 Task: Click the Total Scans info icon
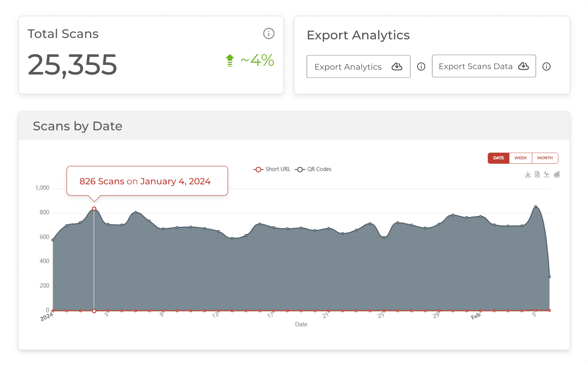tap(269, 34)
